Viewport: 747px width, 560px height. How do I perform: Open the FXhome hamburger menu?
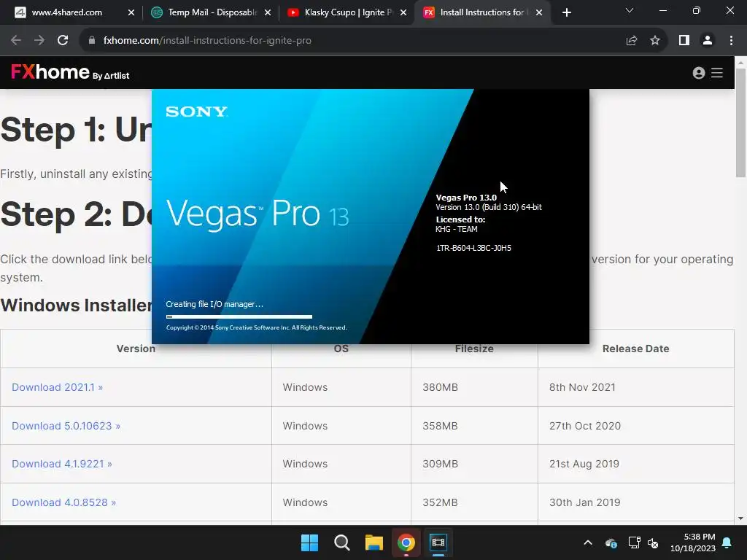pos(717,72)
